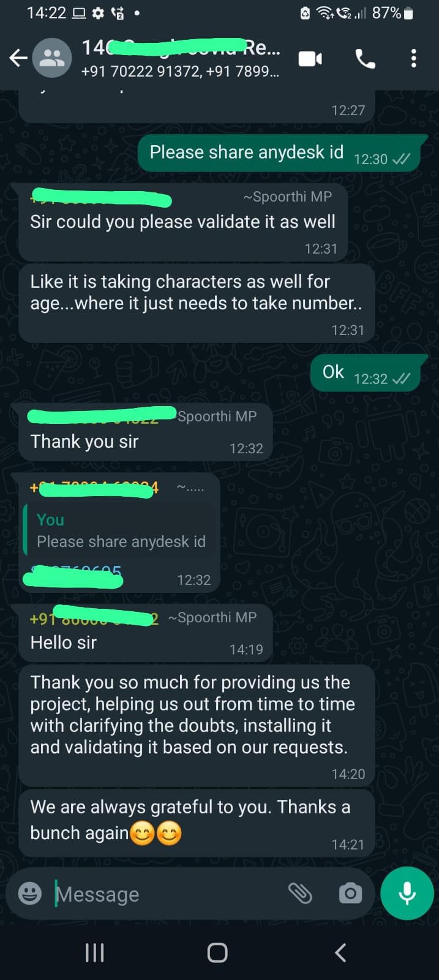Viewport: 439px width, 980px height.
Task: Attach a file with paperclip icon
Action: pos(300,894)
